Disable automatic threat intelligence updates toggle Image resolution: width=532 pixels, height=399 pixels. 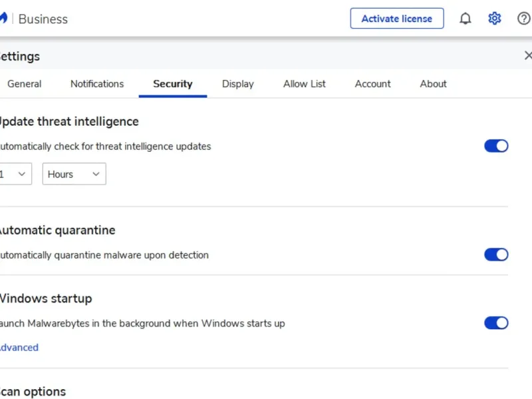[x=496, y=146]
